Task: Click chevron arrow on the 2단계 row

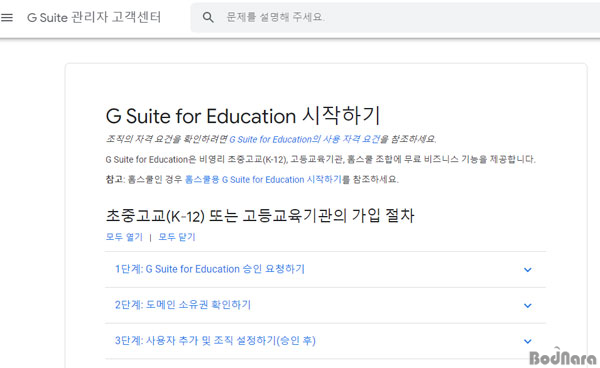Action: [528, 306]
